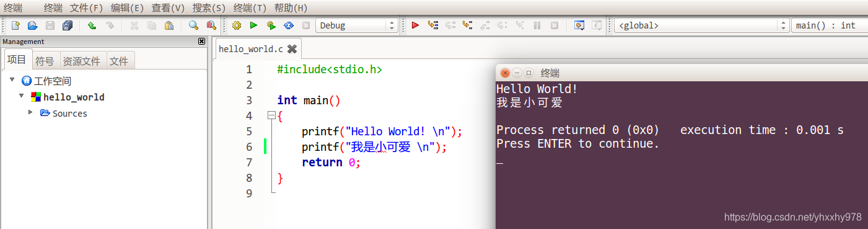The height and width of the screenshot is (229, 868).
Task: Redo edit toolbar icon
Action: pos(109,25)
